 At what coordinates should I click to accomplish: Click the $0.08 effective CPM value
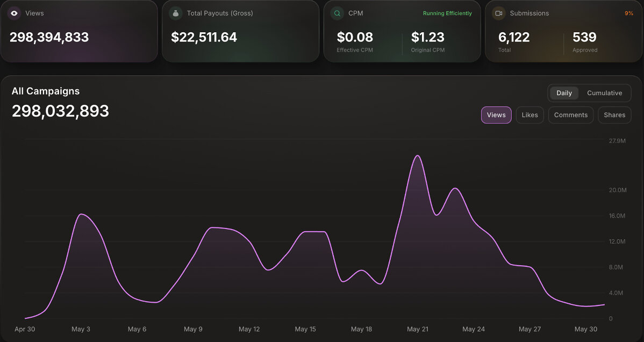[x=355, y=37]
